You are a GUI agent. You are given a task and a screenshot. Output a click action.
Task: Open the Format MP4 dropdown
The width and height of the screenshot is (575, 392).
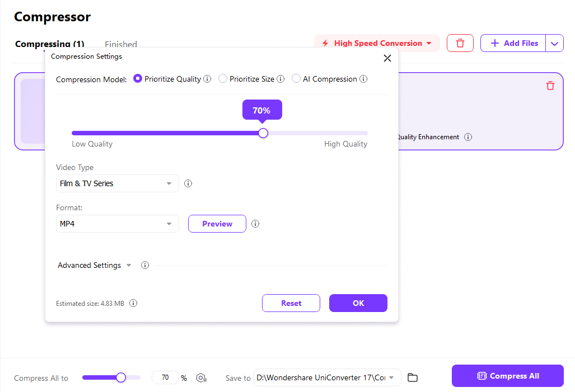(x=118, y=224)
